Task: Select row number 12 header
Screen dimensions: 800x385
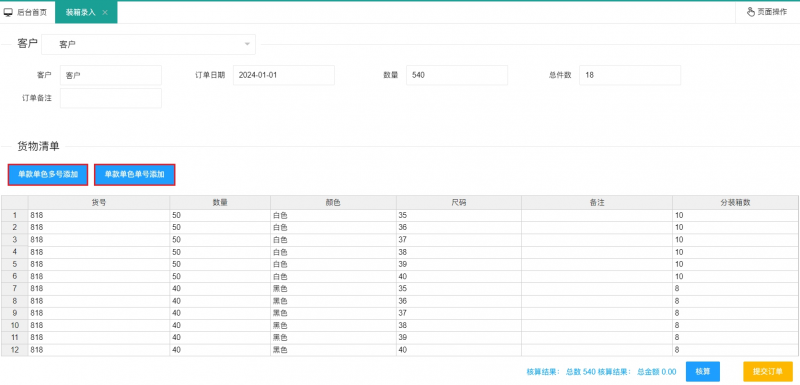Action: (15, 350)
